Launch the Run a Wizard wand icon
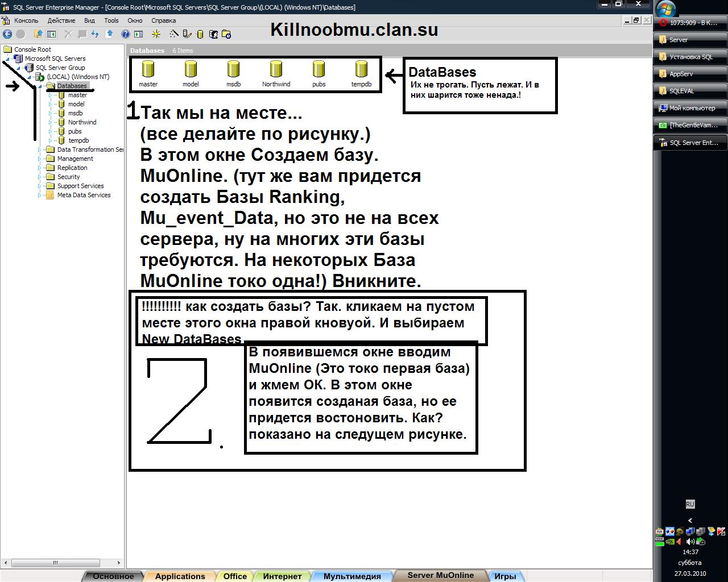Viewport: 728px width, 582px height. [x=174, y=34]
